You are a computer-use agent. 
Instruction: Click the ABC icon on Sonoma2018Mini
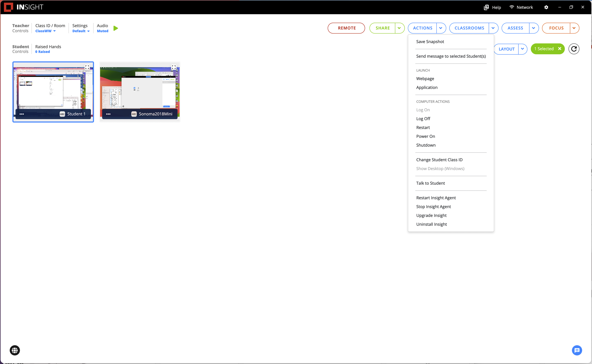[x=134, y=114]
